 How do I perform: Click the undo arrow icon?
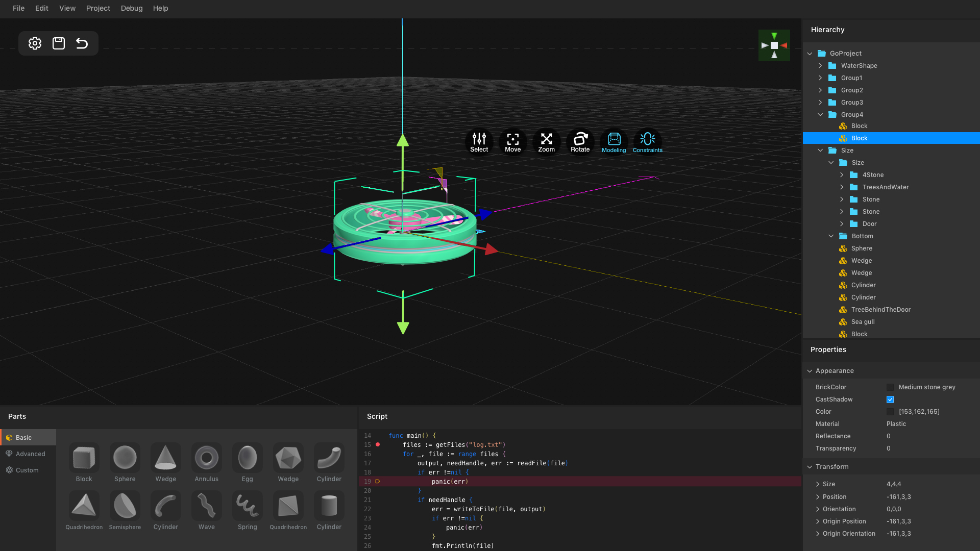tap(82, 43)
